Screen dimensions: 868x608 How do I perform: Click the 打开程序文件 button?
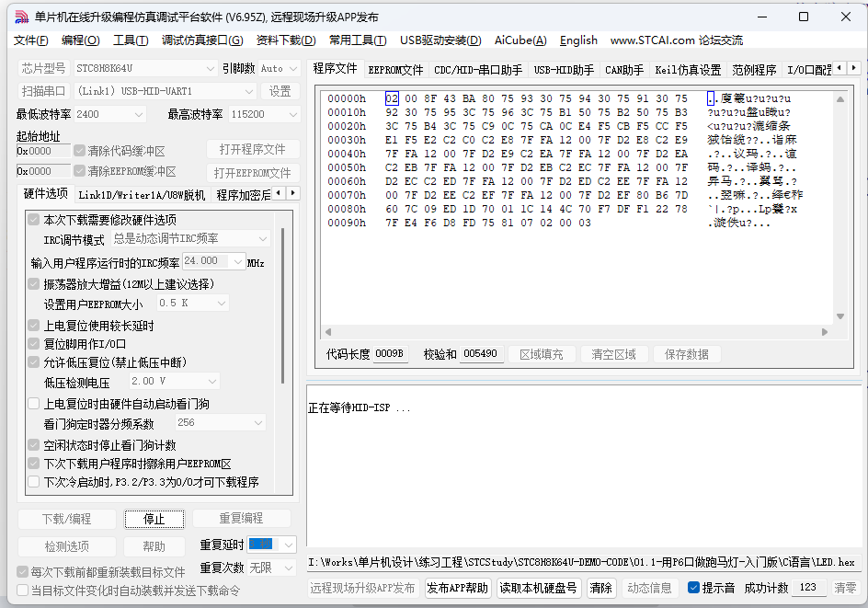[253, 150]
